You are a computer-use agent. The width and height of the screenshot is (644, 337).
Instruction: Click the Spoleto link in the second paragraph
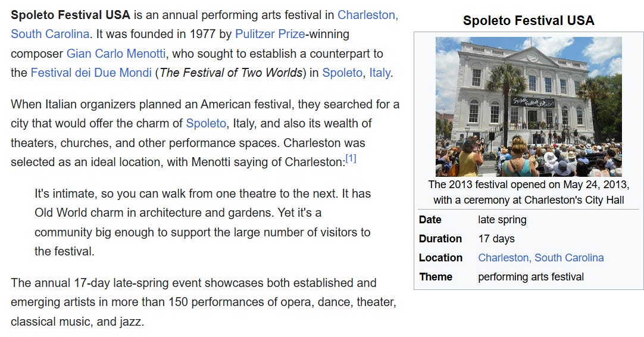206,123
